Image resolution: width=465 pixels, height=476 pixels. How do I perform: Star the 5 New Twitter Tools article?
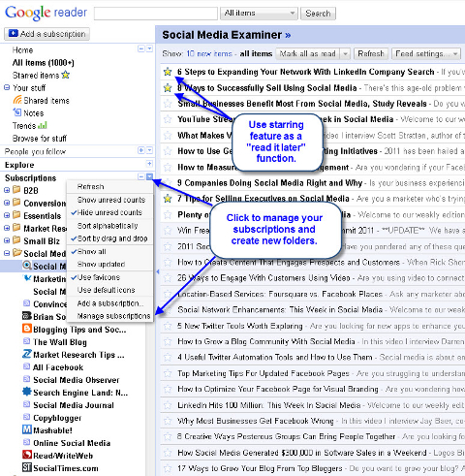(168, 326)
